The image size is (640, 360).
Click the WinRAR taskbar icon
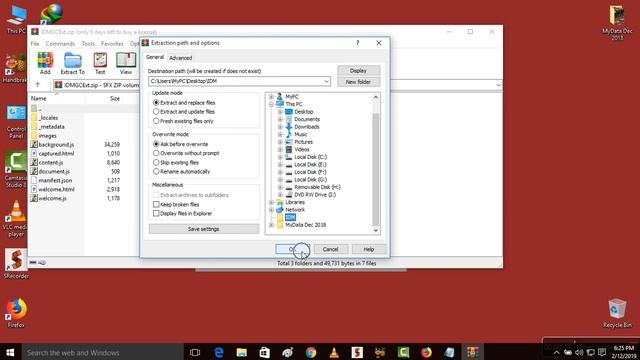[x=473, y=352]
